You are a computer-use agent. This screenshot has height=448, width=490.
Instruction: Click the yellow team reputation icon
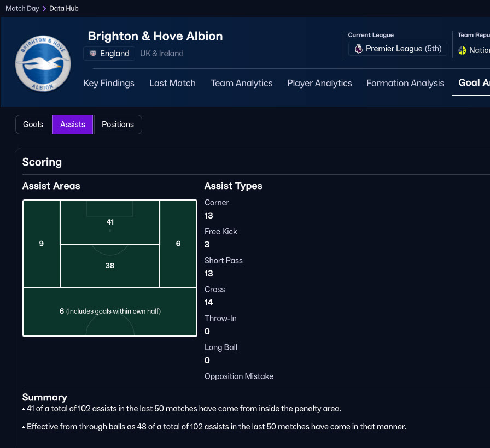point(463,50)
